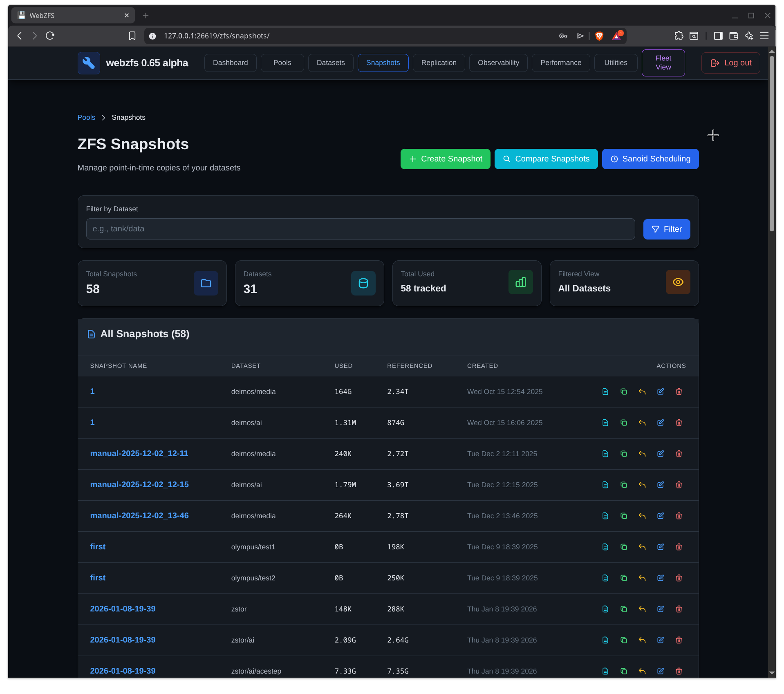Delete the manual-2025-12-02_13-46 snapshot
Image resolution: width=784 pixels, height=694 pixels.
click(679, 516)
